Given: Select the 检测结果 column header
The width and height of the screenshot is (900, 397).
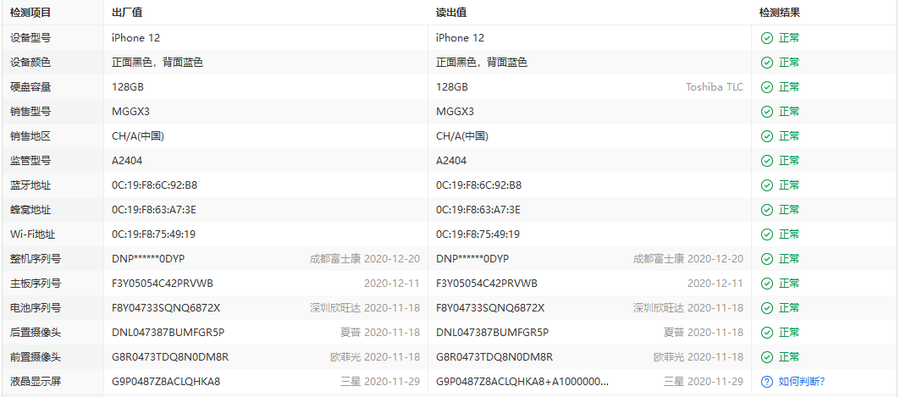Looking at the screenshot, I should [x=779, y=13].
